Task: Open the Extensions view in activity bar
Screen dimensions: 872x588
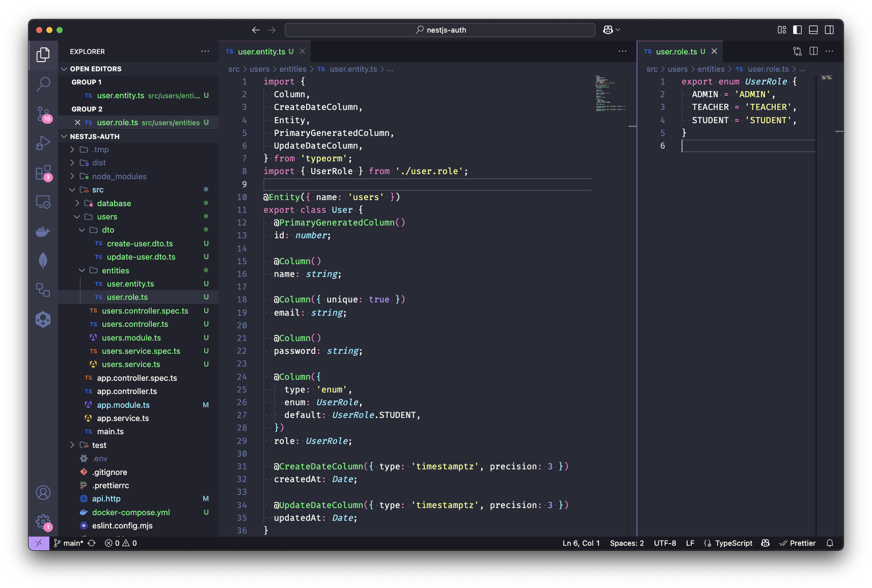Action: [43, 173]
